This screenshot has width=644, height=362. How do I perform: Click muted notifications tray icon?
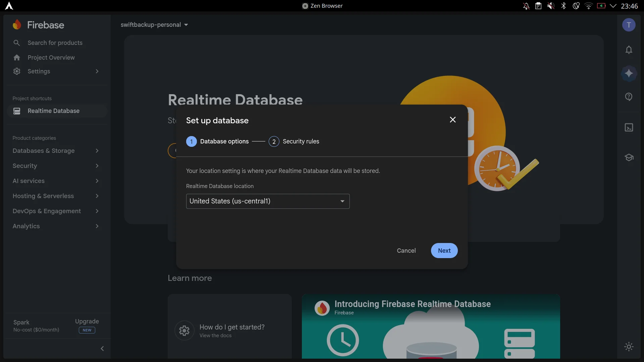point(526,6)
